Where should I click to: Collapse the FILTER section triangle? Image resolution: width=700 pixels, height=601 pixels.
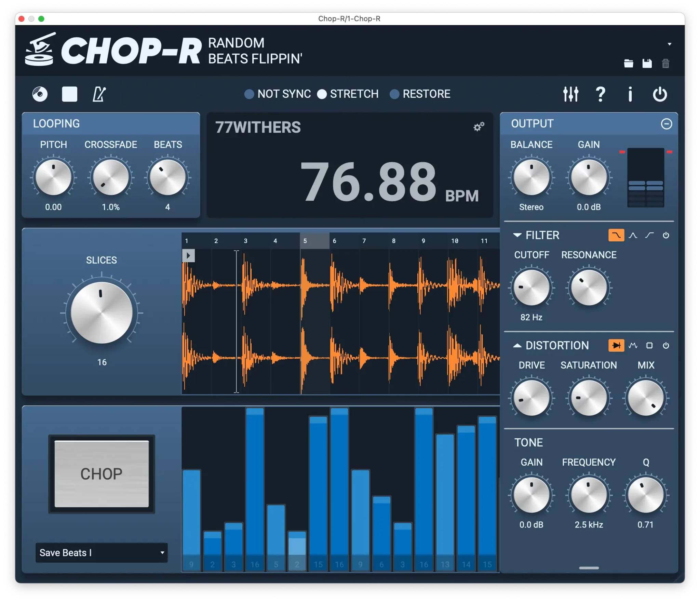pos(517,235)
